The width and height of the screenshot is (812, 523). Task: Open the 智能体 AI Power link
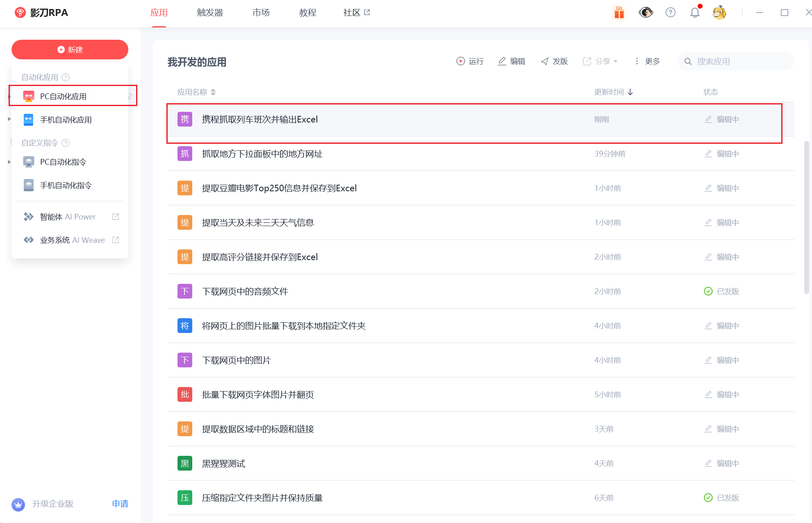point(68,217)
